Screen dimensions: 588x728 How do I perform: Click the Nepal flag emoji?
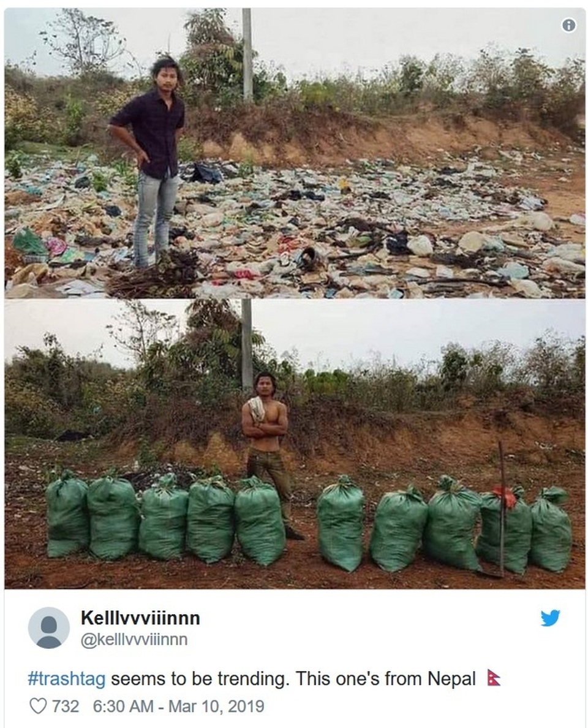click(x=494, y=679)
